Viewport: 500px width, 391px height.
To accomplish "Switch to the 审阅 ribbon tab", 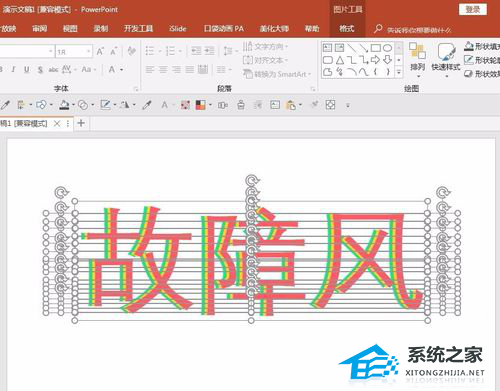I will point(40,29).
